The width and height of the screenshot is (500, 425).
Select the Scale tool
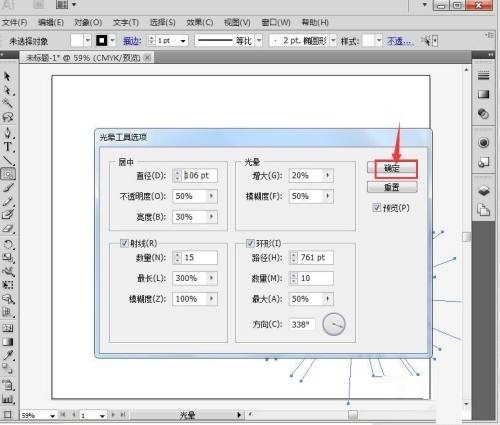(7, 258)
